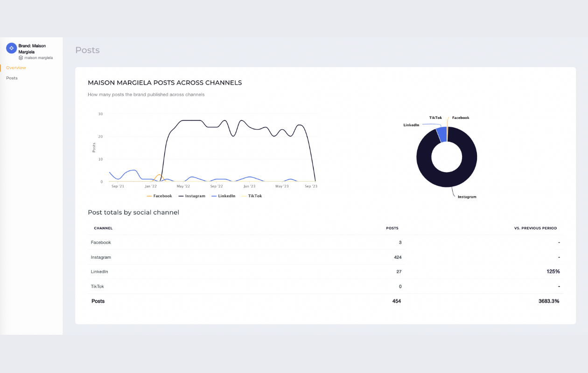Select the Instagram row in the table

click(325, 257)
